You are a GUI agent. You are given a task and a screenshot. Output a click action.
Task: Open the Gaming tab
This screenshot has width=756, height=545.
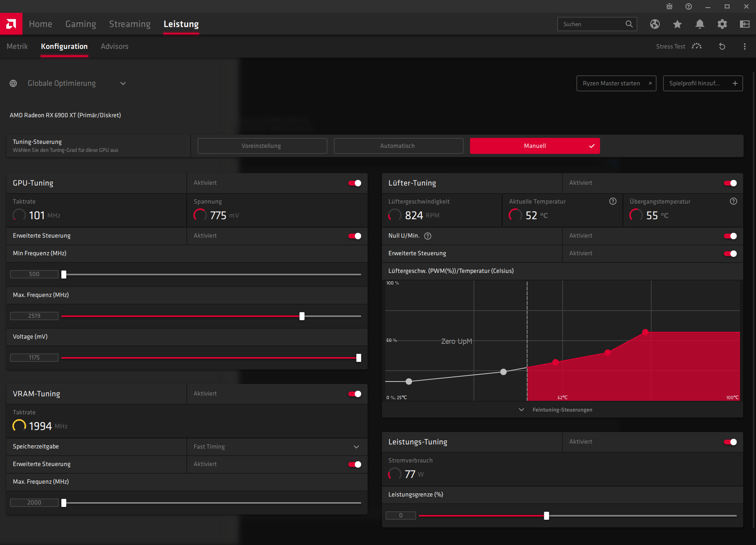(x=81, y=24)
